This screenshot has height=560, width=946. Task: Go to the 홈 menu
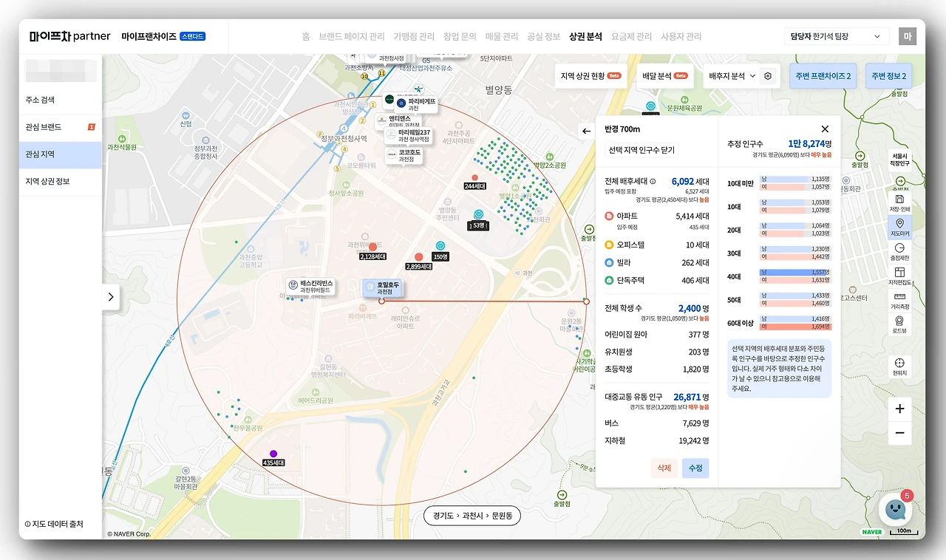pos(306,36)
